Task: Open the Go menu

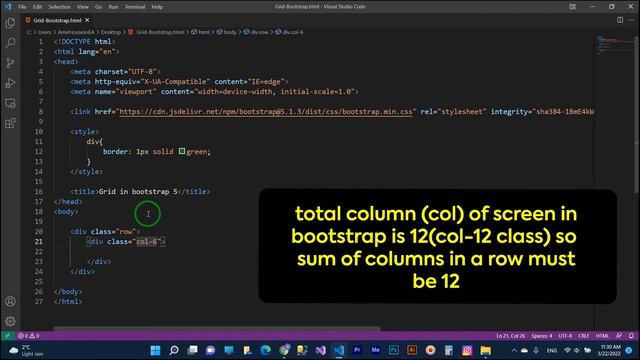Action: click(98, 7)
